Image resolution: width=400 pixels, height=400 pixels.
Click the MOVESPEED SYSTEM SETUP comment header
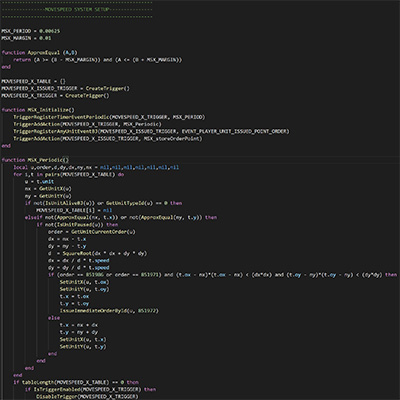(77, 9)
